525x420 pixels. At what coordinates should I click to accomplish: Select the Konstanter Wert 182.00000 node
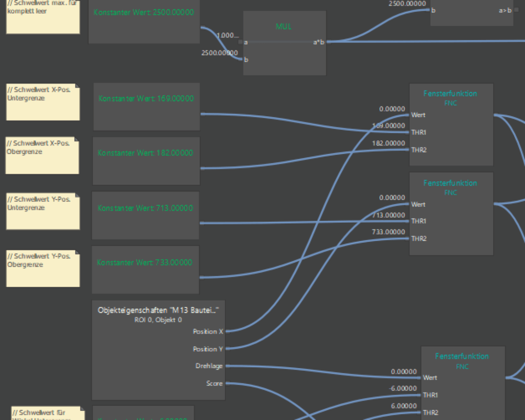(146, 161)
